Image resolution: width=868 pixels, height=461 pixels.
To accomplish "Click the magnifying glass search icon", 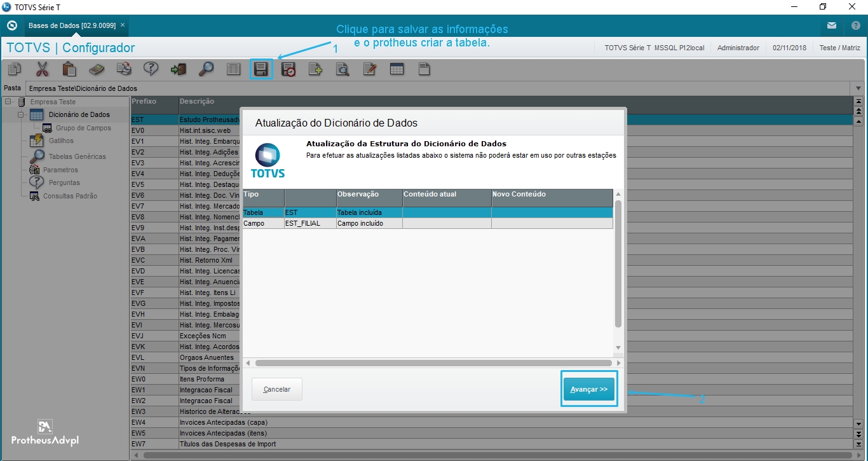I will [x=206, y=69].
